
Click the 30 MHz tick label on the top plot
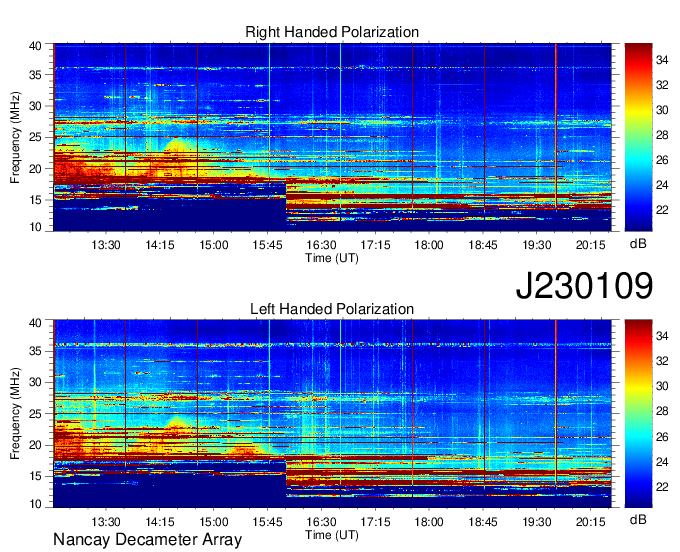coord(36,106)
